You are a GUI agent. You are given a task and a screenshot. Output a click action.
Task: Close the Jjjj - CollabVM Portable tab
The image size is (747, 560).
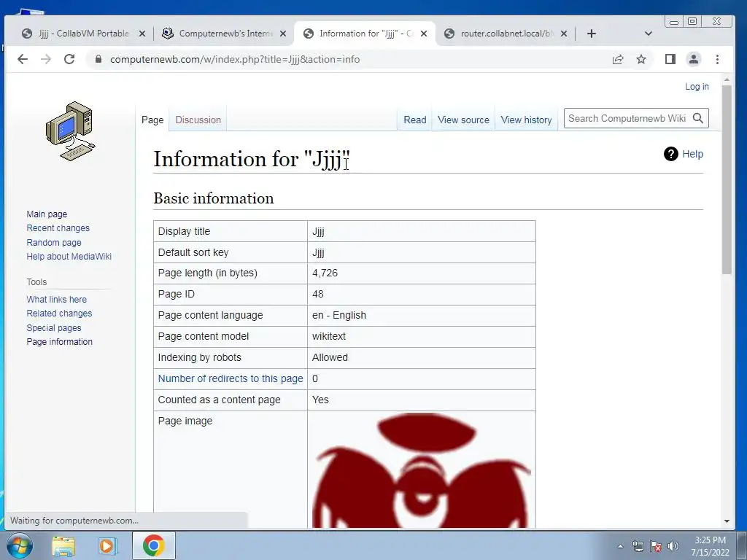[142, 34]
